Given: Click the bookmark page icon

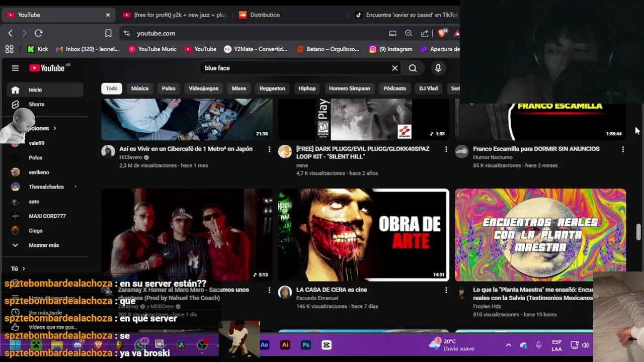Looking at the screenshot, I should 108,33.
